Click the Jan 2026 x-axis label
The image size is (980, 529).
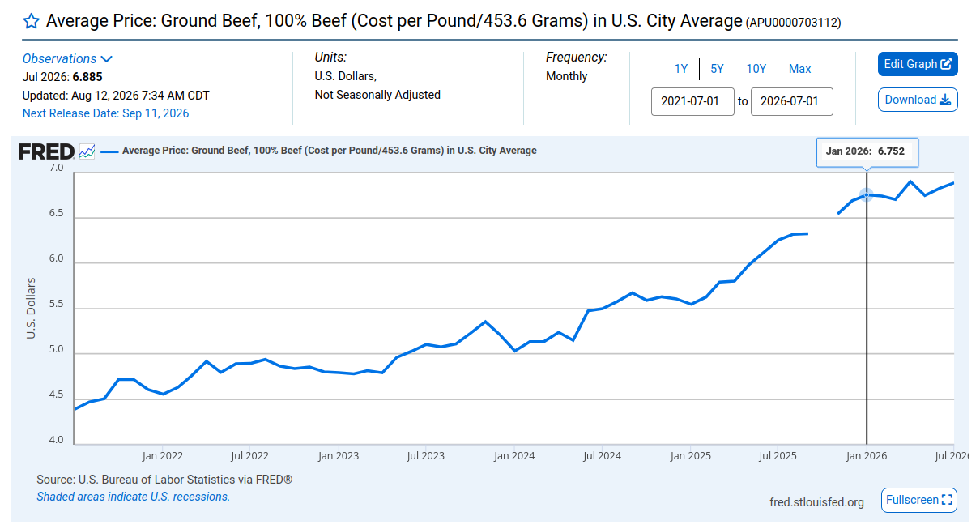[867, 456]
